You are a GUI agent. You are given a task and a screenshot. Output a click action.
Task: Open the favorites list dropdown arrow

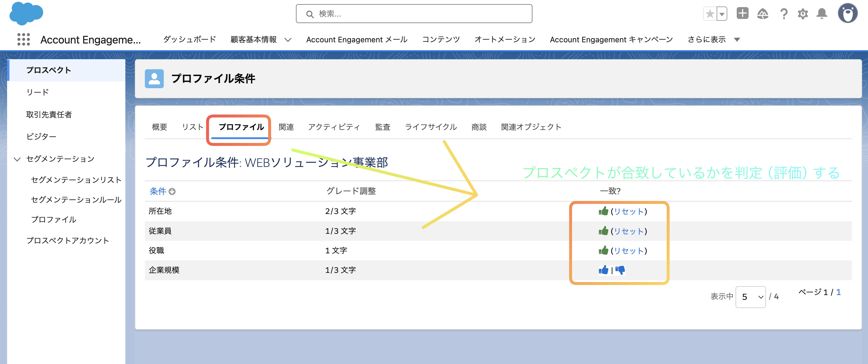click(722, 14)
